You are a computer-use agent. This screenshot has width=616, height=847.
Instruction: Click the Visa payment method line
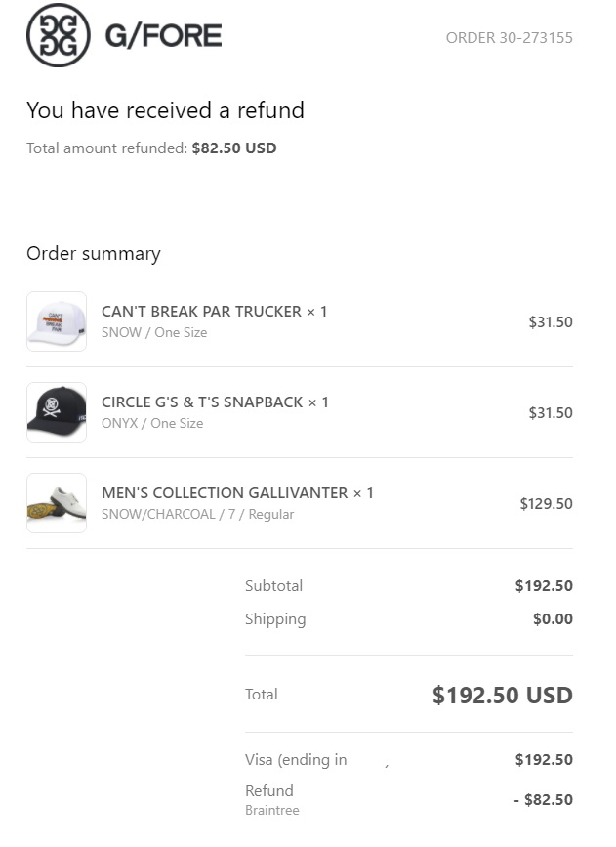pos(296,760)
